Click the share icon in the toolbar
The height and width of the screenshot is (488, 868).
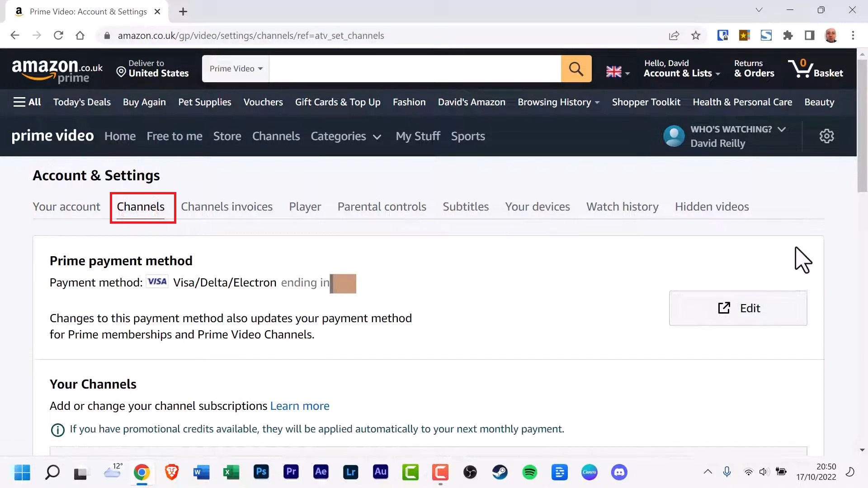tap(674, 35)
